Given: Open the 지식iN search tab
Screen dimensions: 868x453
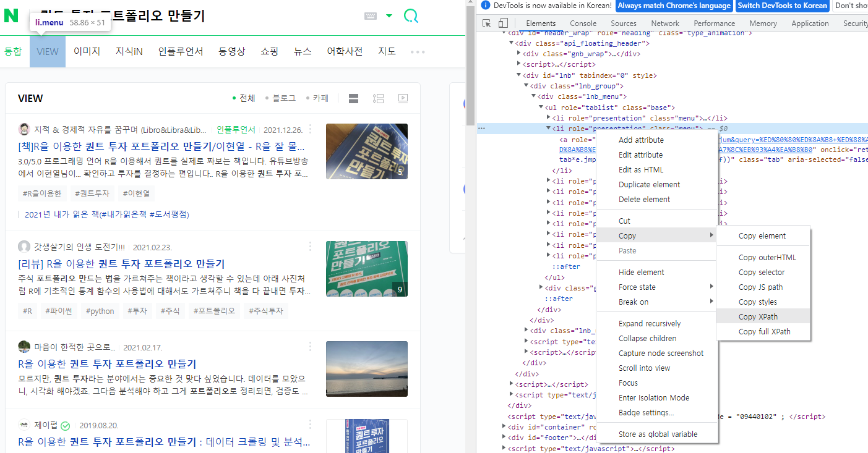Looking at the screenshot, I should pyautogui.click(x=129, y=51).
